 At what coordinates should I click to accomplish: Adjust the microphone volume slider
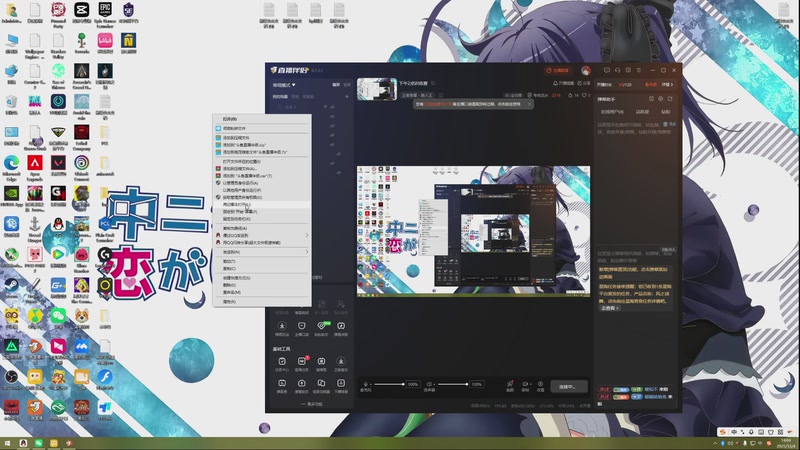389,384
